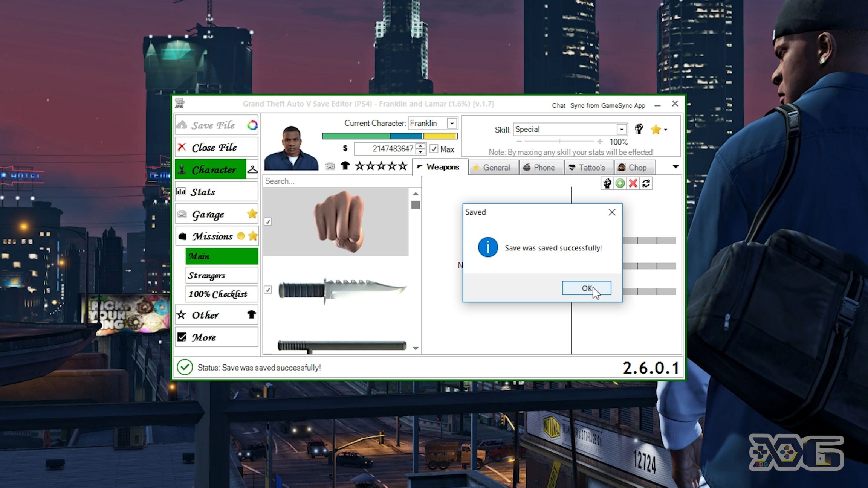Screen dimensions: 868x488
Task: Click the Close File button
Action: (x=217, y=147)
